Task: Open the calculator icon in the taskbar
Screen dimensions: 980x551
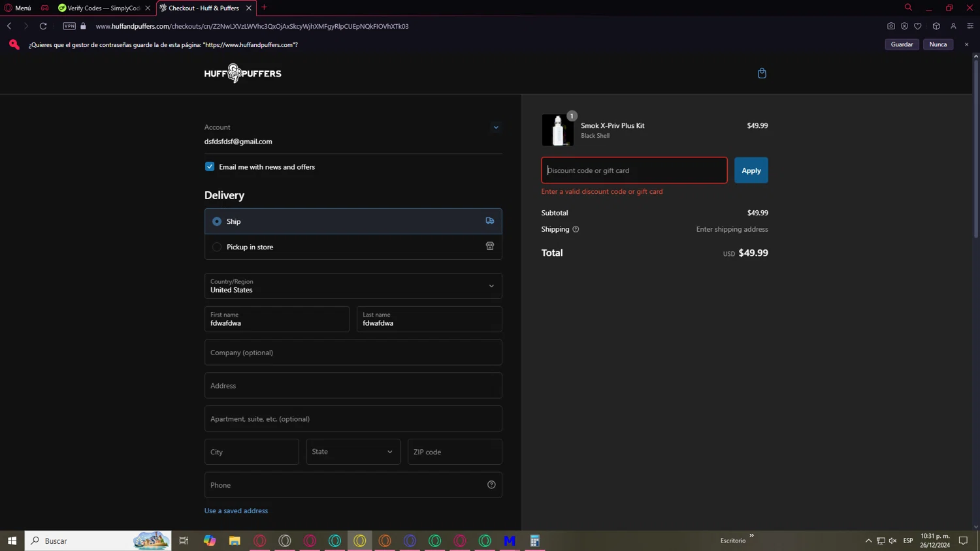Action: tap(534, 541)
